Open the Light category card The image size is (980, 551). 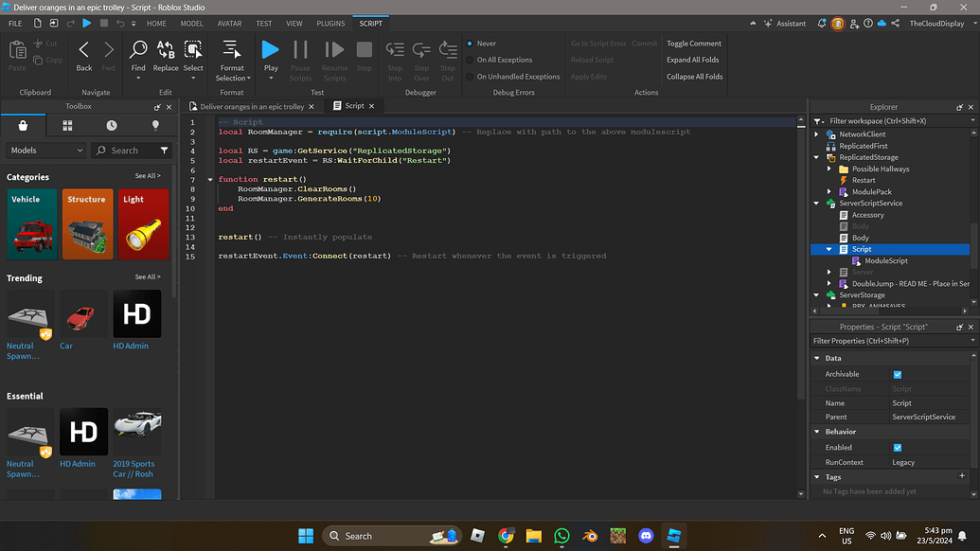143,224
